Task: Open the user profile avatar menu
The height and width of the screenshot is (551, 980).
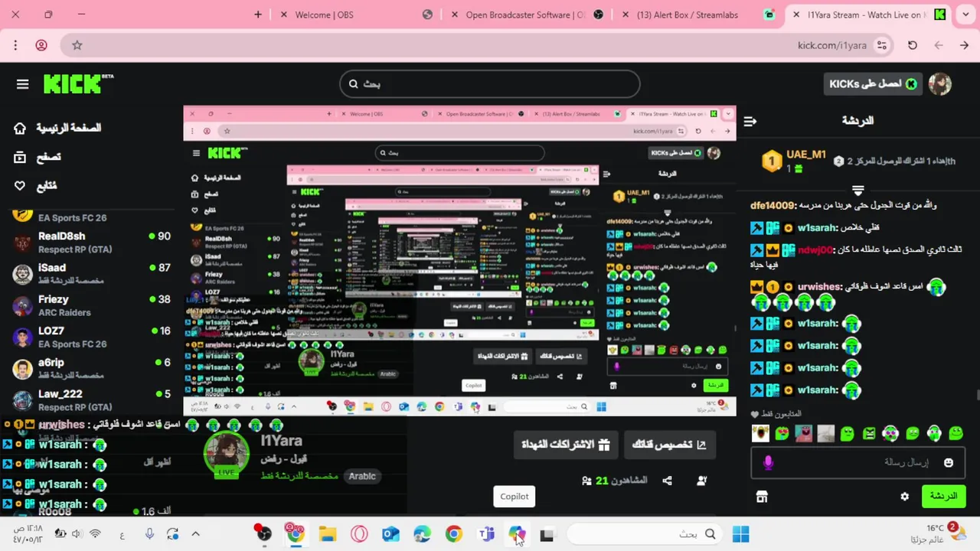Action: click(940, 84)
